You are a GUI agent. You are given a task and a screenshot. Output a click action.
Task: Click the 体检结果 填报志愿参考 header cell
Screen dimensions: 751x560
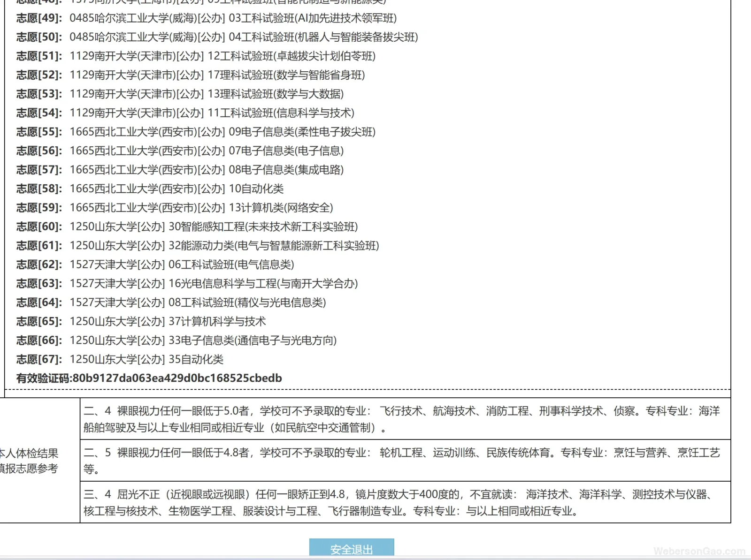click(x=40, y=461)
